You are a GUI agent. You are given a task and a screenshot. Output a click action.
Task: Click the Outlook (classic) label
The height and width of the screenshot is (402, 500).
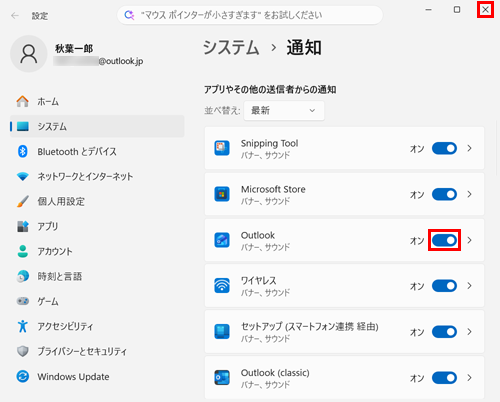(275, 373)
